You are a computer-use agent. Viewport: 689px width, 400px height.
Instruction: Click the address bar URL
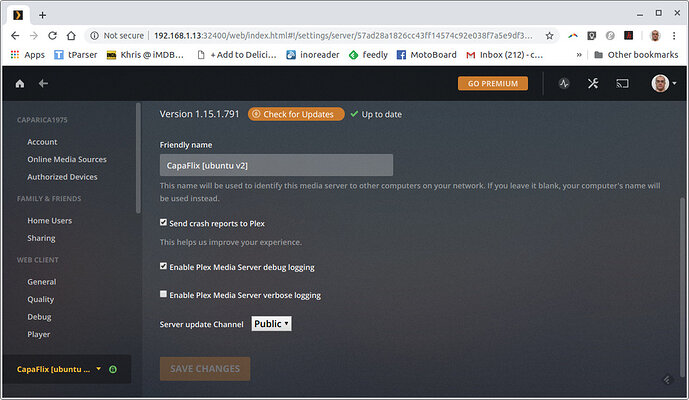click(343, 36)
